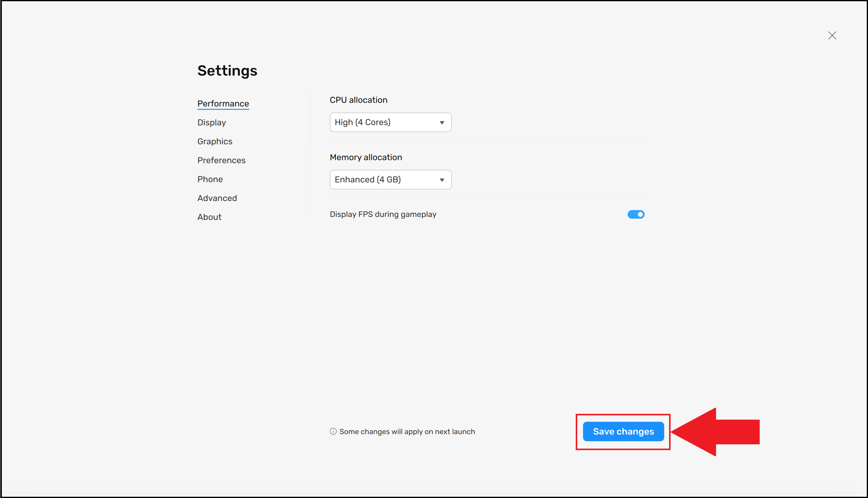
Task: Toggle Display FPS during gameplay switch
Action: coord(636,214)
